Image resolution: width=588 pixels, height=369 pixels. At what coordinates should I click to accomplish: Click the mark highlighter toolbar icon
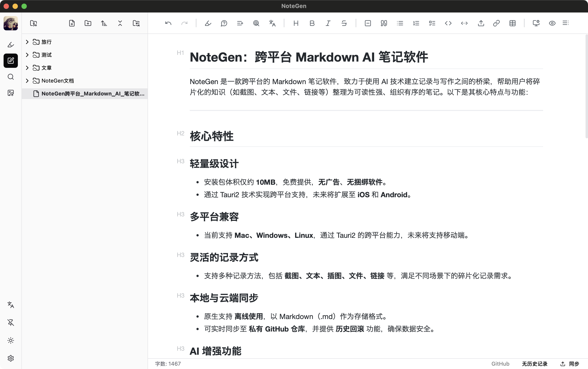(x=208, y=23)
